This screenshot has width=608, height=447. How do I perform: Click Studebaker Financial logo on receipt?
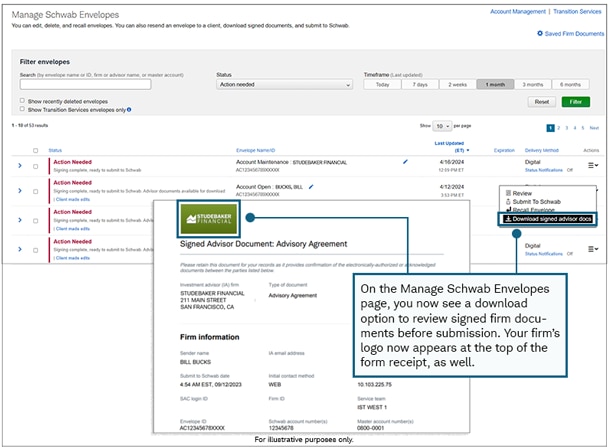(x=209, y=219)
